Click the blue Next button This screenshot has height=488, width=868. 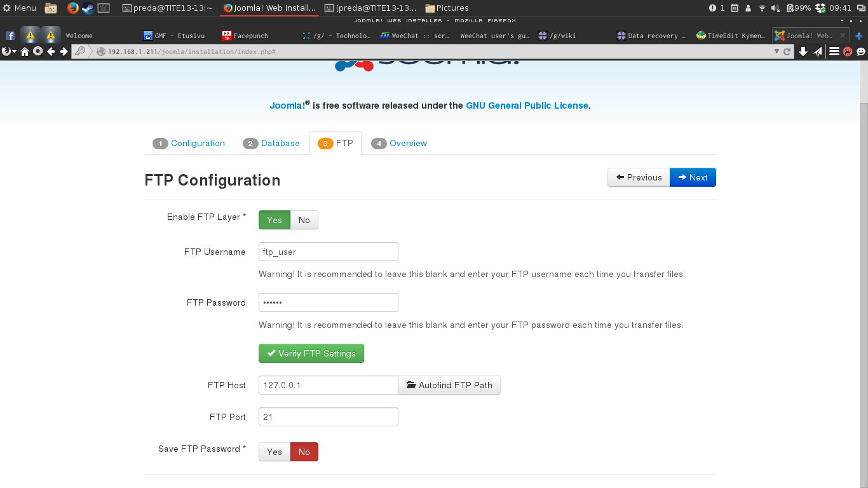tap(693, 177)
